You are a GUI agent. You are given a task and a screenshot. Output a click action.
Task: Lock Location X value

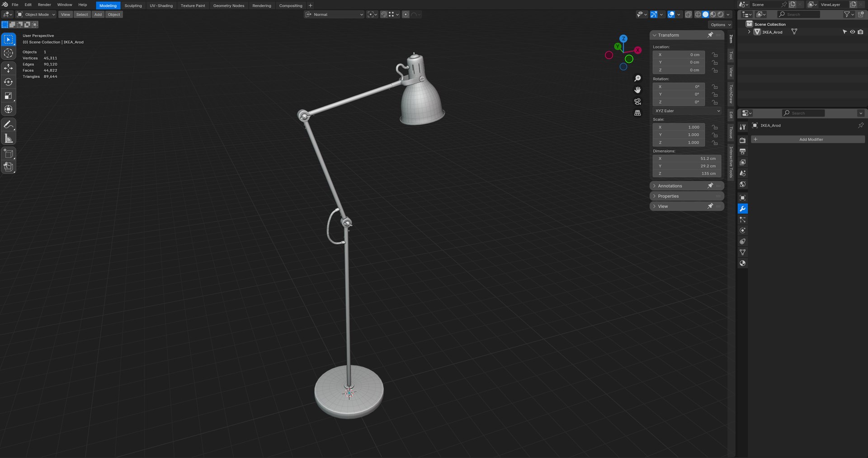coord(715,55)
